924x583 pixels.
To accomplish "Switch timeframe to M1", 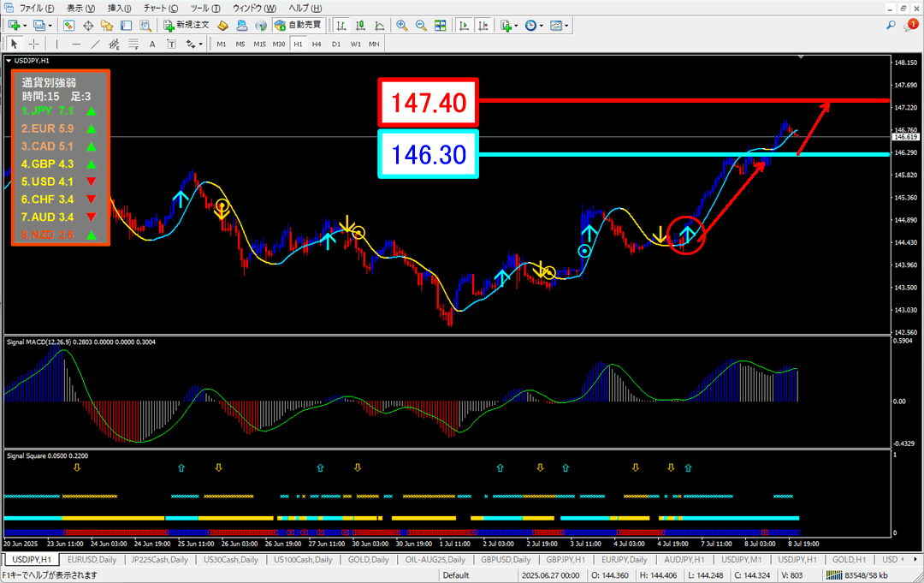I will click(222, 44).
